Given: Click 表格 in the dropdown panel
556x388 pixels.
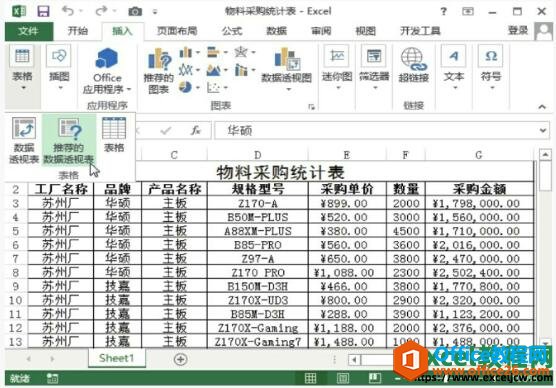Looking at the screenshot, I should pos(114,135).
